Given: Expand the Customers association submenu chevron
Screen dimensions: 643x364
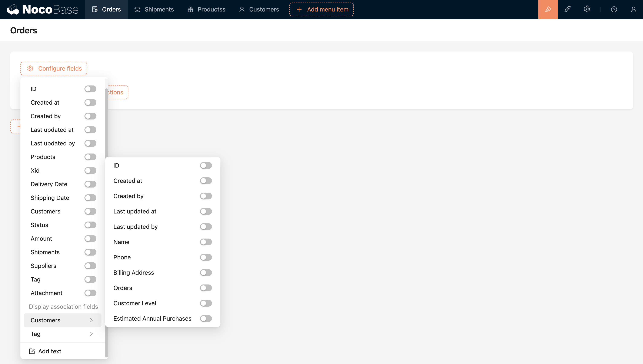Looking at the screenshot, I should (x=91, y=320).
